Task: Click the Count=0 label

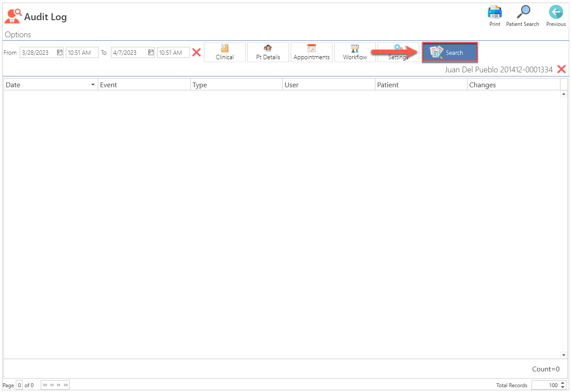Action: click(x=546, y=369)
